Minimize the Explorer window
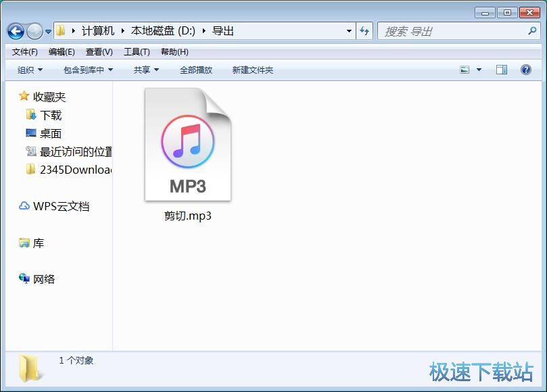 click(485, 13)
